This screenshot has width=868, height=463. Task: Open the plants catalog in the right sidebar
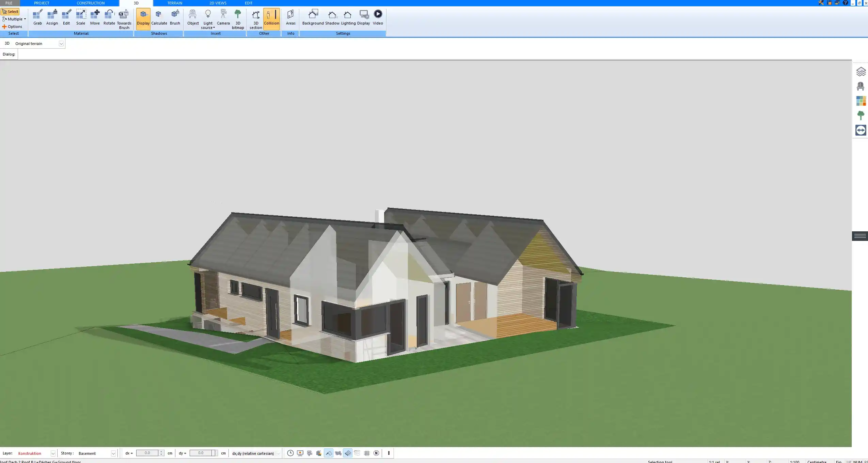point(861,115)
